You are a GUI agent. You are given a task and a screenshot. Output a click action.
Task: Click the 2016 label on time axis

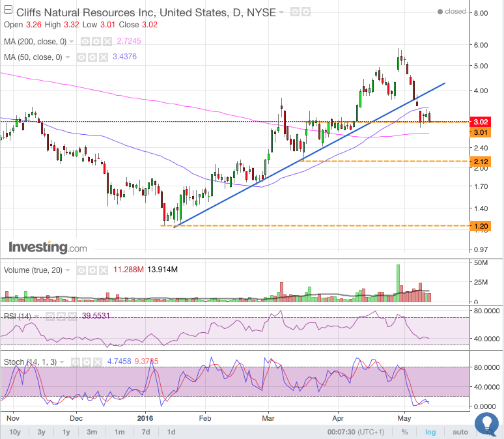coord(145,418)
